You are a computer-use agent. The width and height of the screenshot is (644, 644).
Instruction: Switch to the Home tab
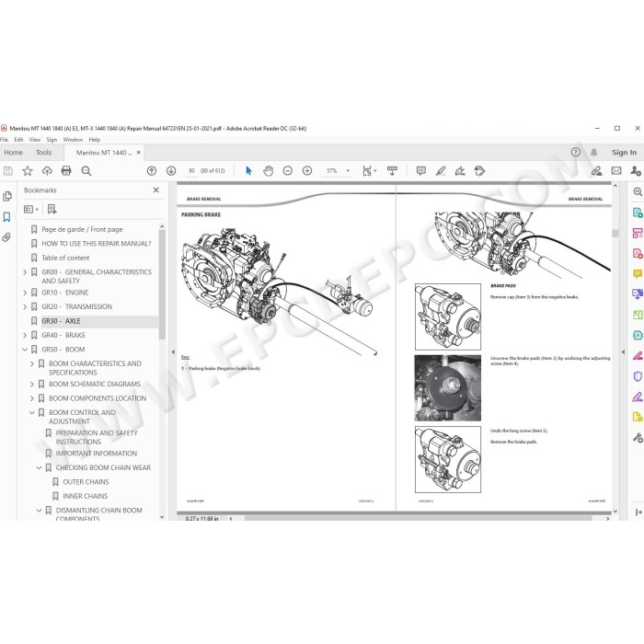tap(14, 153)
